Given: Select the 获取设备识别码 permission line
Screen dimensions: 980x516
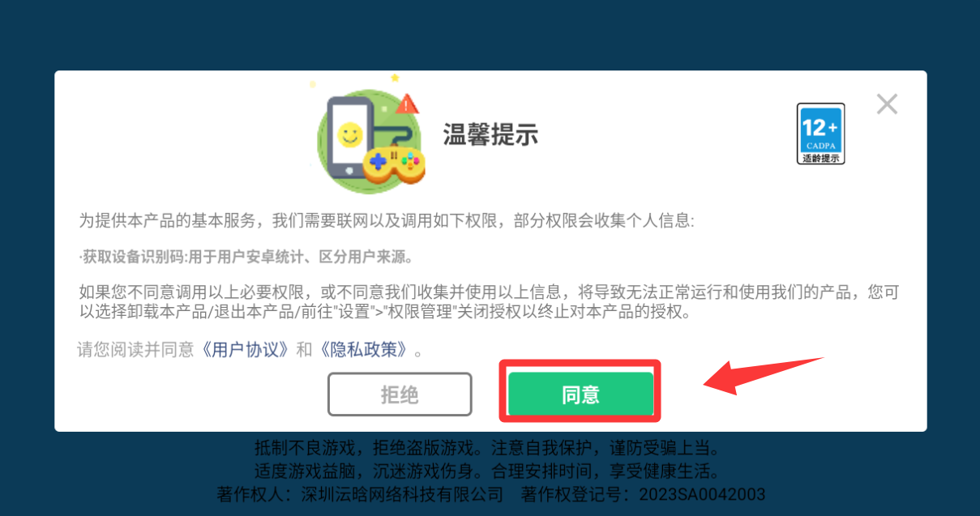Looking at the screenshot, I should 246,258.
